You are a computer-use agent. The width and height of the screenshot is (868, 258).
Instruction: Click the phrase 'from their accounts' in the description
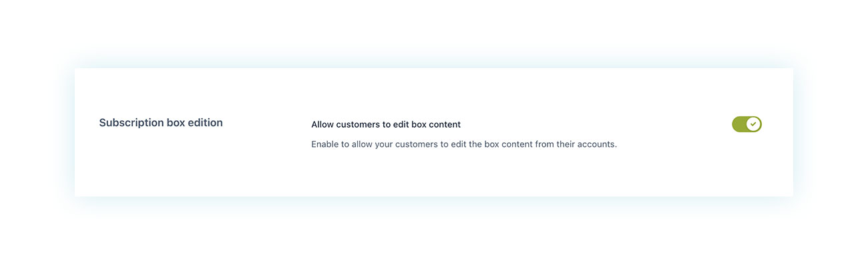click(576, 144)
